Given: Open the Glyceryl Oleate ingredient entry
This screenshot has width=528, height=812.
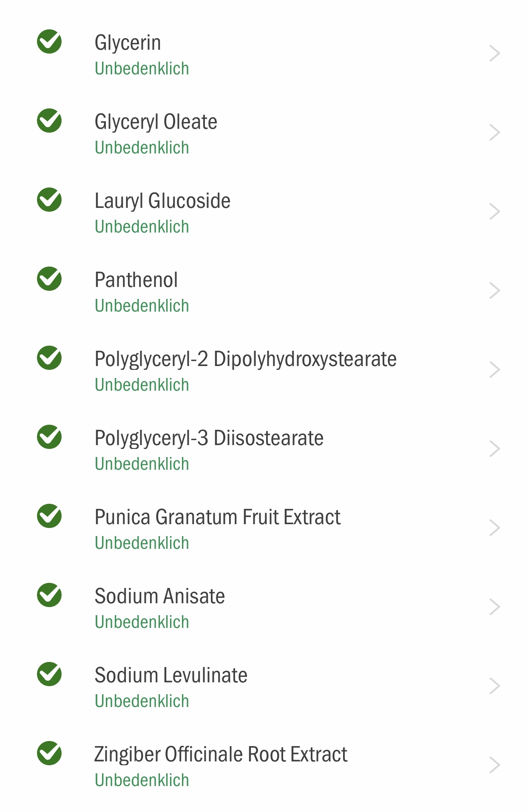Looking at the screenshot, I should (x=264, y=133).
